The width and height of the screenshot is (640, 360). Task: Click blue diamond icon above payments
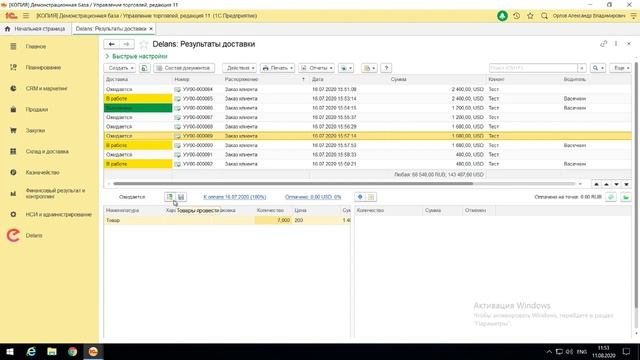coord(360,197)
